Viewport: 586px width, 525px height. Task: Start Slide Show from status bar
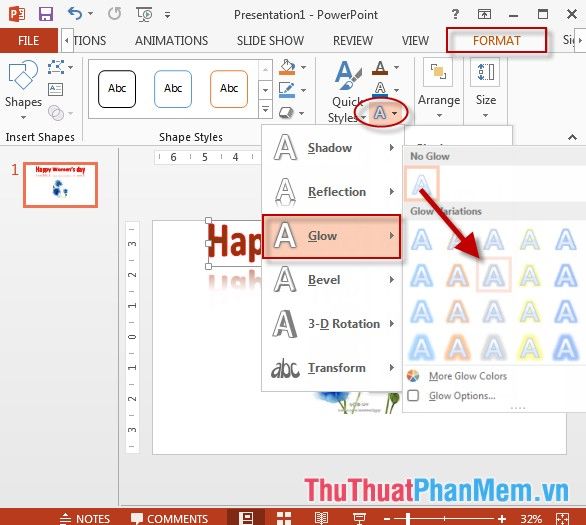click(359, 518)
